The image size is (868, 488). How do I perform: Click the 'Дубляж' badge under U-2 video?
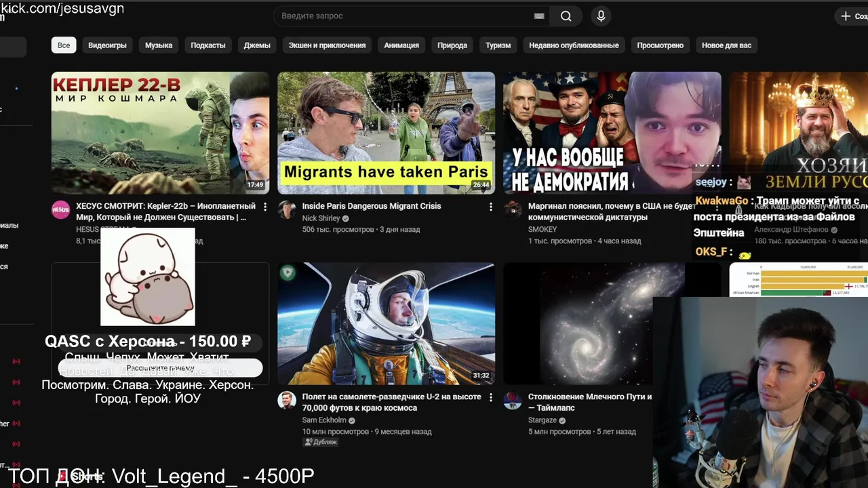tap(320, 442)
